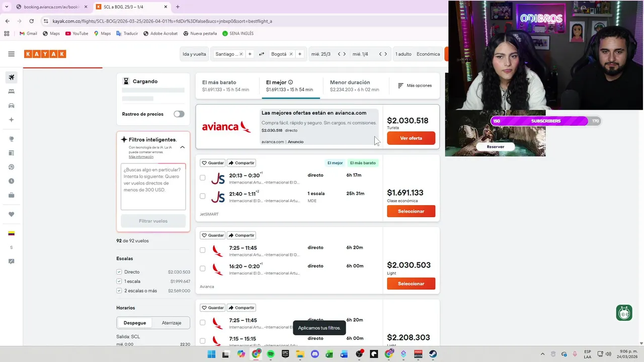Check the Avianca 7:15 – 15:15 flight
The height and width of the screenshot is (362, 644).
202,341
